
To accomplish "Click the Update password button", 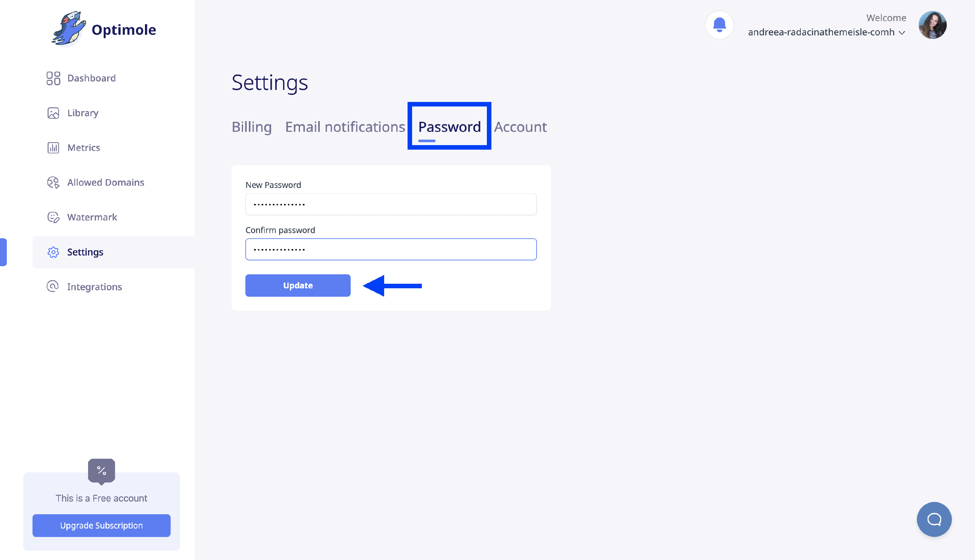I will [x=298, y=285].
